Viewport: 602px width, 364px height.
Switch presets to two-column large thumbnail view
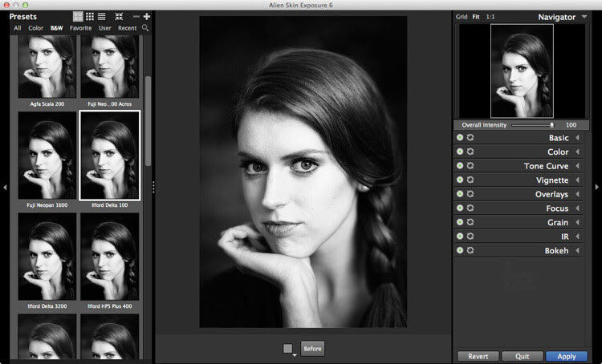point(78,16)
